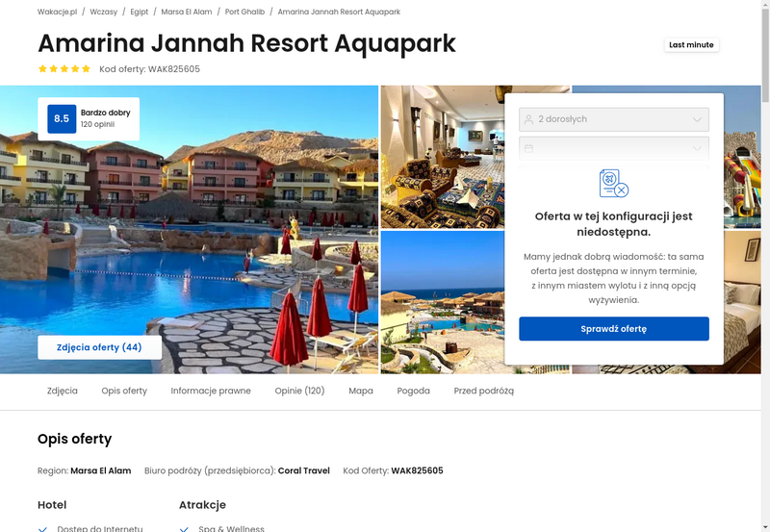The image size is (770, 532).
Task: Click the checkmark next to Spa & Wellness
Action: [184, 529]
